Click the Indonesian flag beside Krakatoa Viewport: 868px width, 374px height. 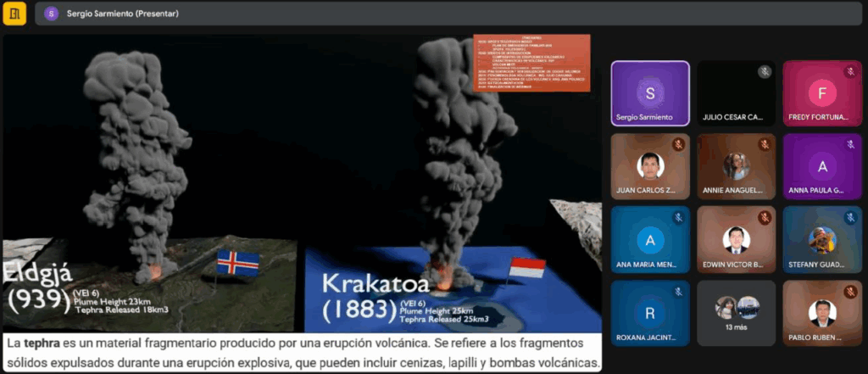(x=526, y=269)
